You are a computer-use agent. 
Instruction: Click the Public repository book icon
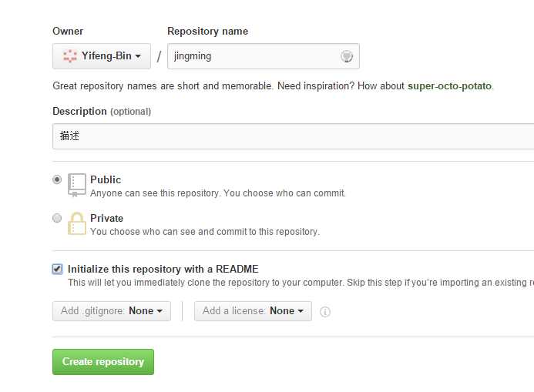[77, 185]
